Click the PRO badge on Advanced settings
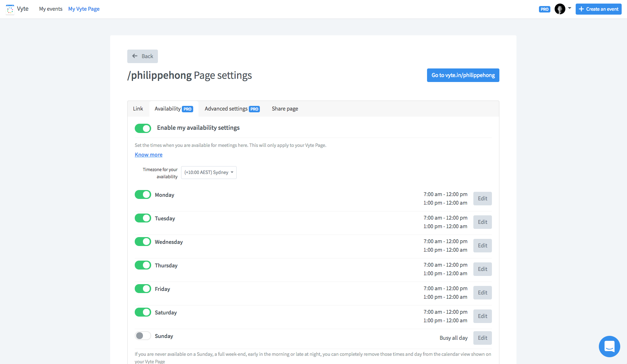 pyautogui.click(x=254, y=109)
